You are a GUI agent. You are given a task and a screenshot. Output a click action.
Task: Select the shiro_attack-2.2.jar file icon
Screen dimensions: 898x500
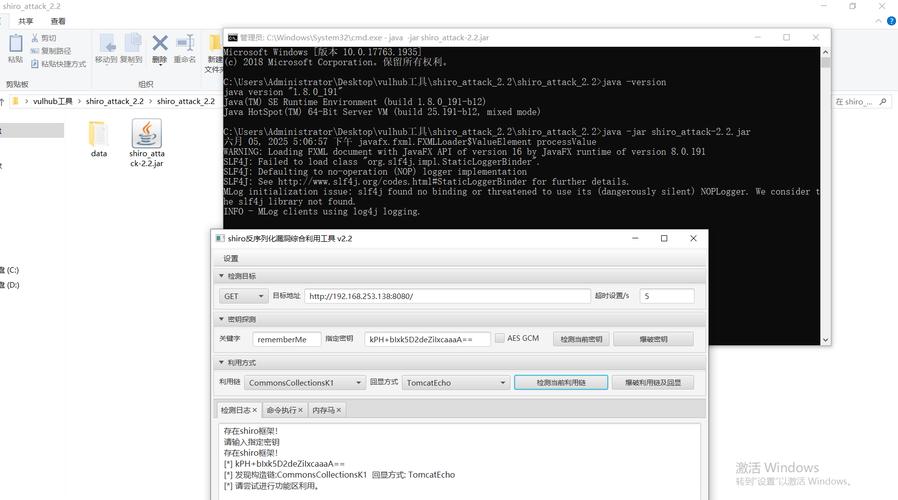pos(147,133)
